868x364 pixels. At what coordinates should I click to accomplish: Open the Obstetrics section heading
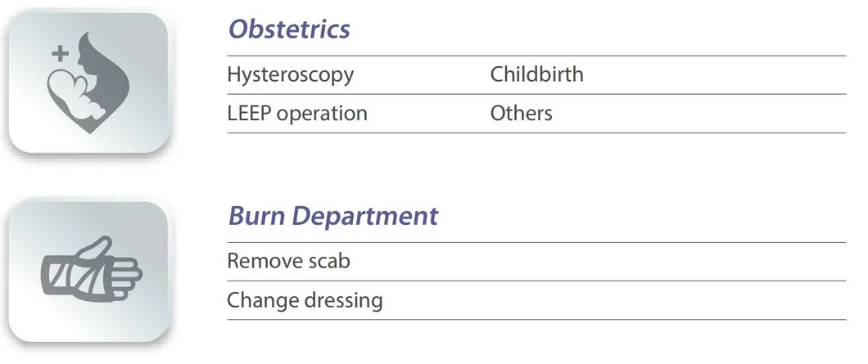tap(288, 29)
